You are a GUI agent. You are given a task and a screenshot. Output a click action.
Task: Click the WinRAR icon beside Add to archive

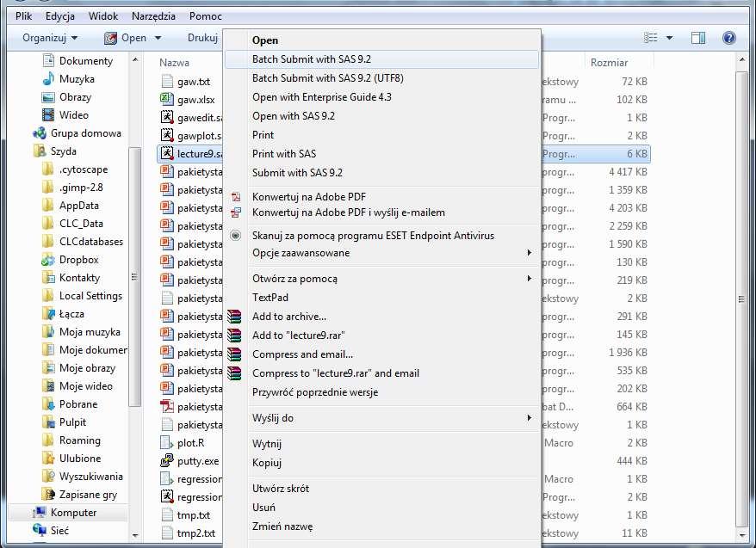234,317
